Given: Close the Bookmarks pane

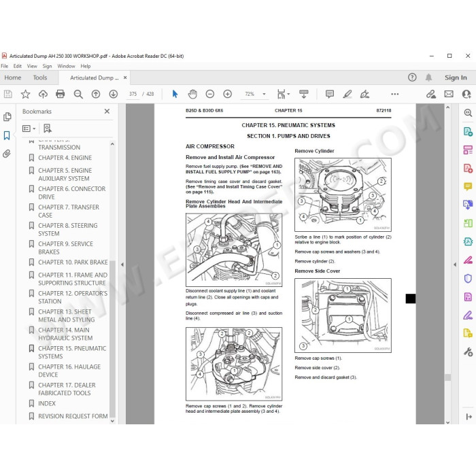Looking at the screenshot, I should coord(107,112).
